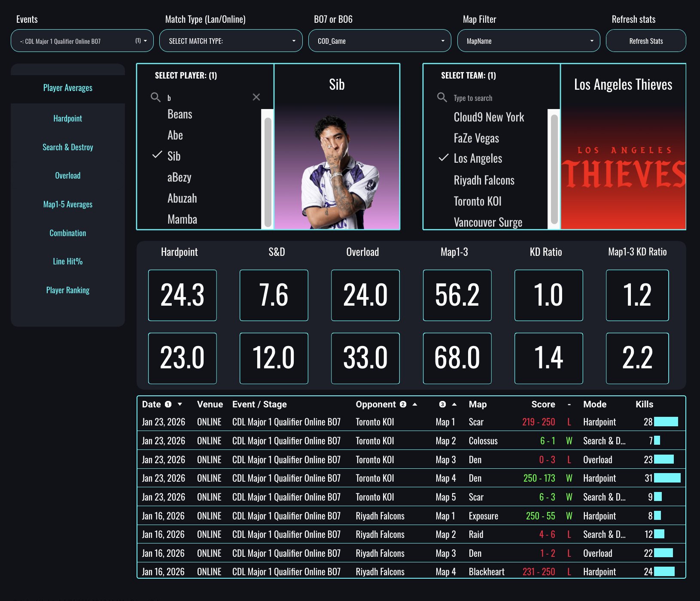Screen dimensions: 700x601
Task: Click sort priority badge 3 column header
Action: click(442, 404)
